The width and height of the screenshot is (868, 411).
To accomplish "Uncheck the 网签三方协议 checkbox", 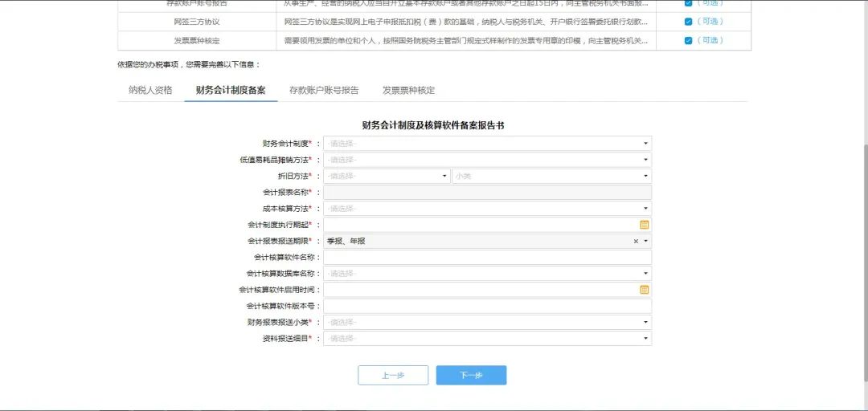I will (x=688, y=22).
